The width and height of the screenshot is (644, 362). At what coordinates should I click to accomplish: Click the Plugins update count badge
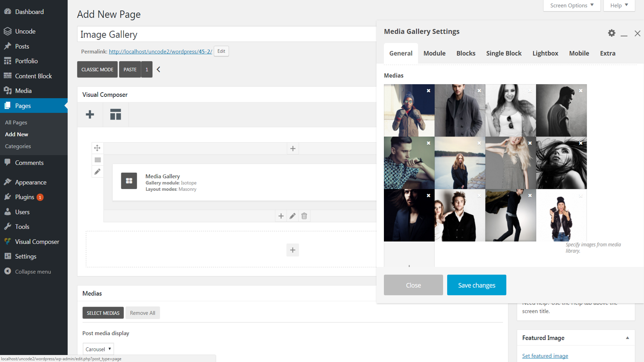40,197
